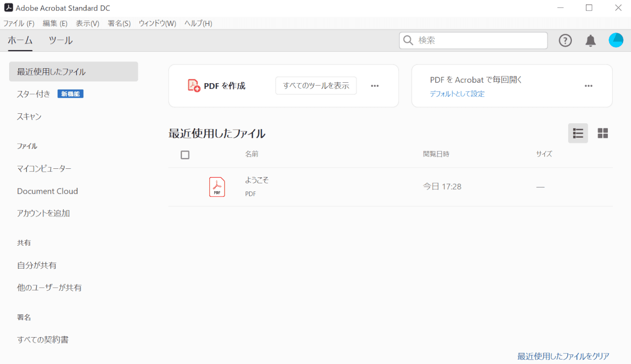Click the search magnifier icon
Screen dimensions: 631x364
pyautogui.click(x=408, y=40)
